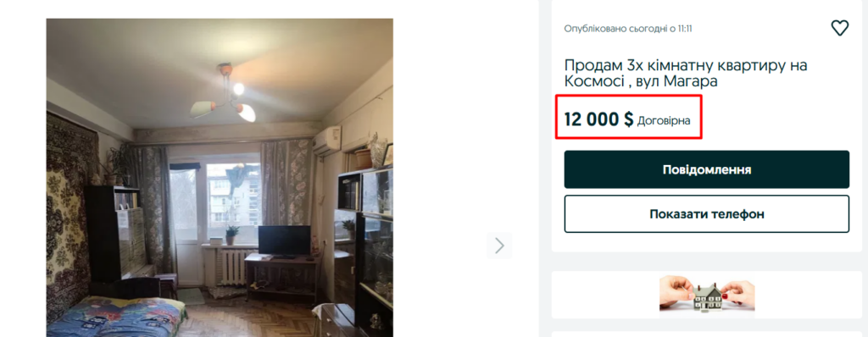
Task: Click the TV screen in the photo
Action: pyautogui.click(x=285, y=240)
